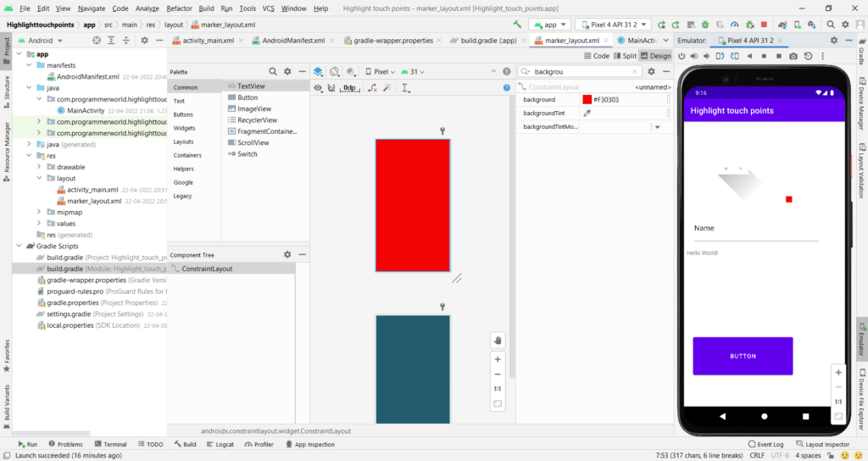Pick color with backgroundTint eyedropper icon

(x=587, y=113)
